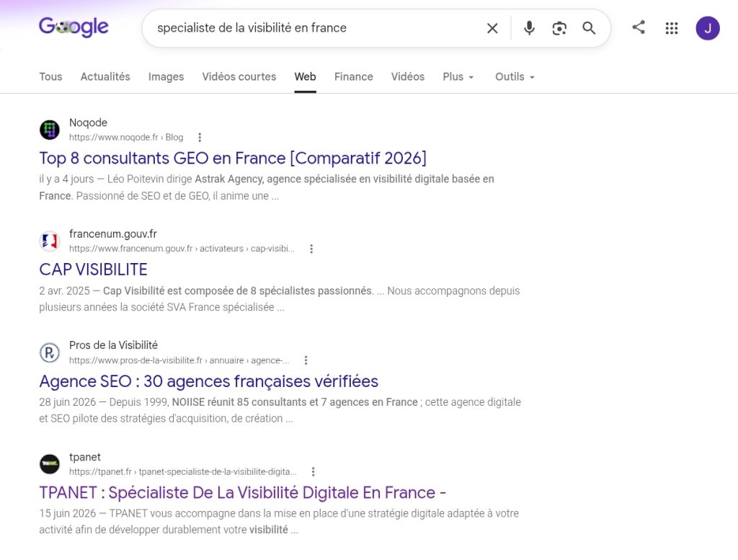Click the Pros de la Visibilité site name
Viewport: 738px width, 560px height.
click(x=113, y=345)
